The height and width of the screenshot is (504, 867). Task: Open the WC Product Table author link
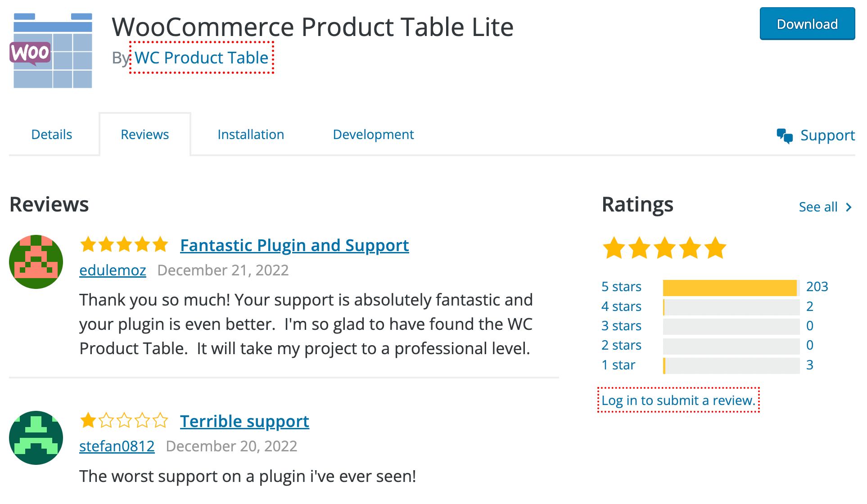201,58
